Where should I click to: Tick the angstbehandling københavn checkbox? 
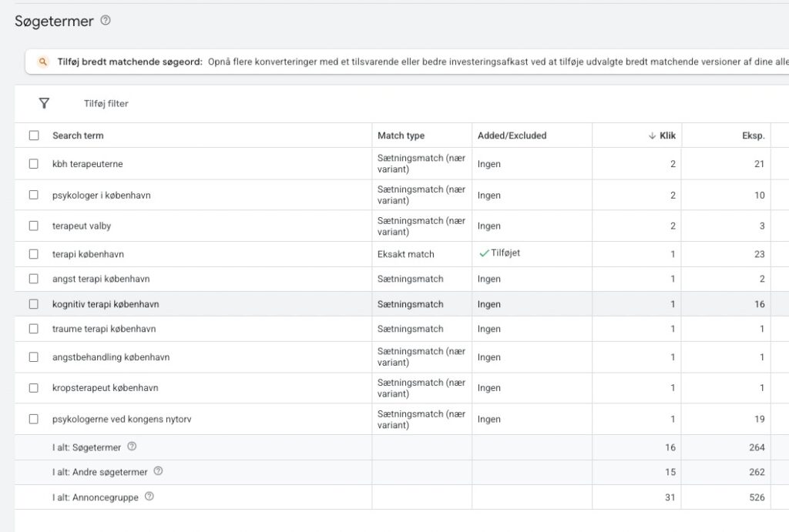[x=34, y=357]
